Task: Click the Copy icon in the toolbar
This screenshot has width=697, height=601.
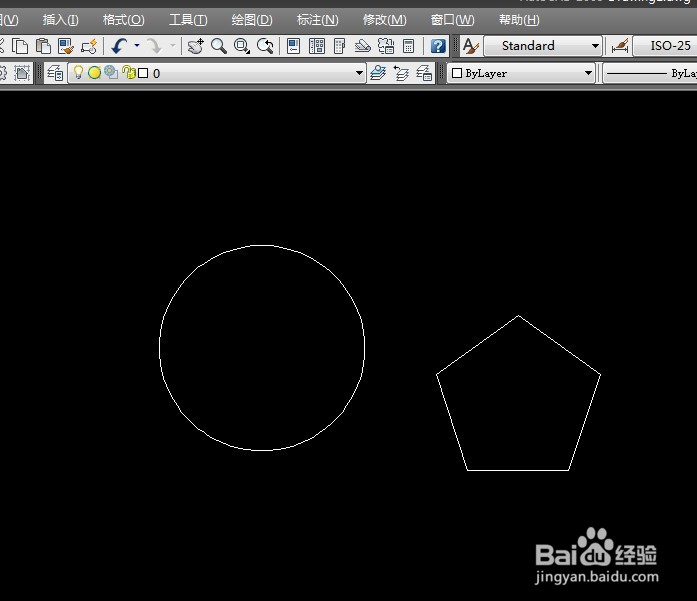Action: (20, 46)
